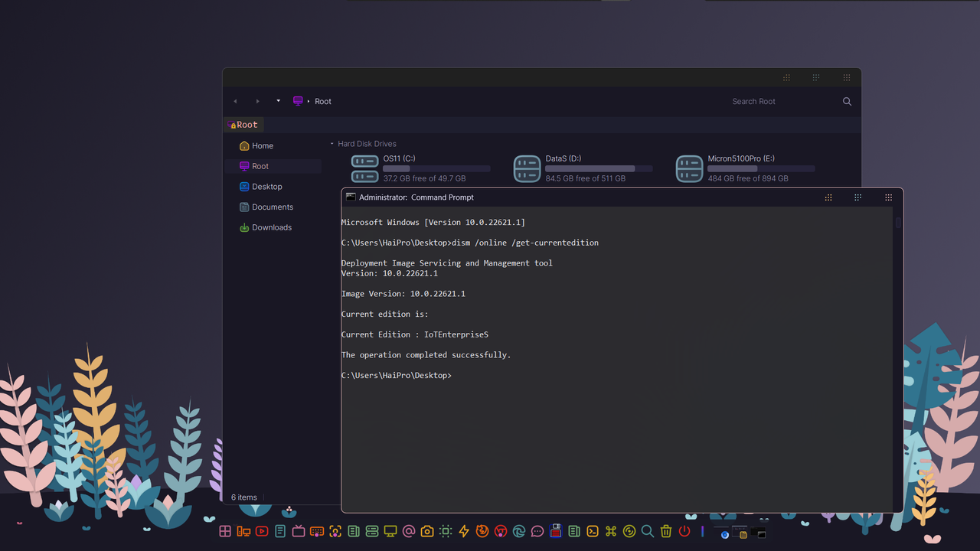Switch to the File Explorer taskbar thumbnail
The width and height of the screenshot is (980, 551).
(x=740, y=532)
